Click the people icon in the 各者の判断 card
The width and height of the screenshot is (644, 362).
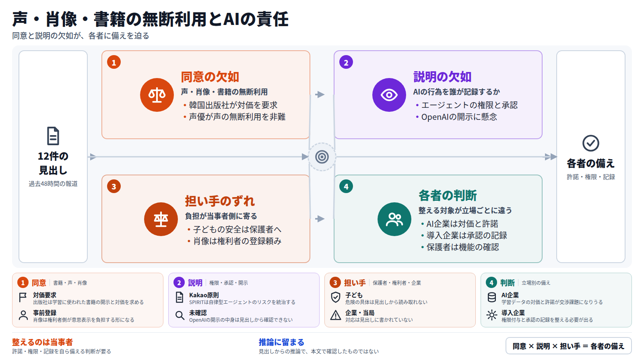(394, 219)
